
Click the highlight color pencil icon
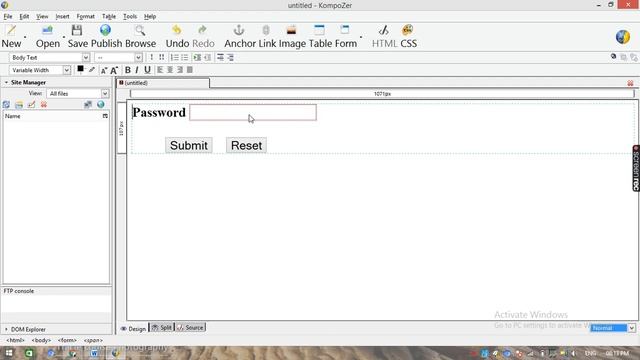coord(92,70)
